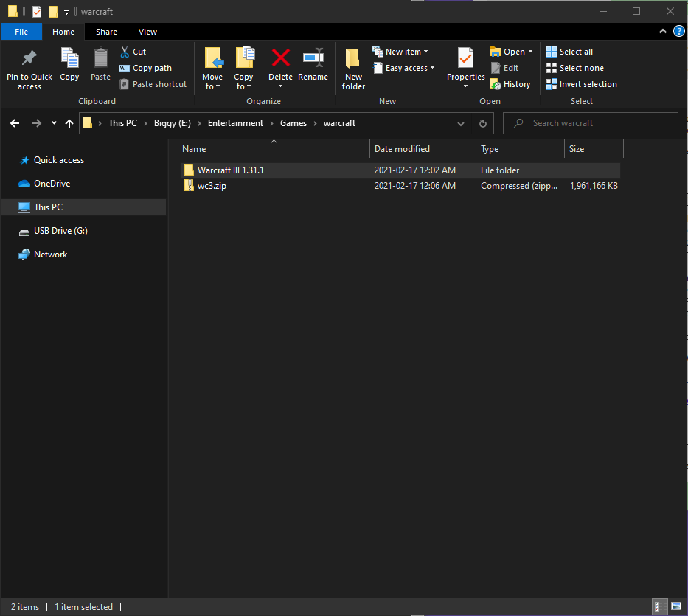The height and width of the screenshot is (616, 688).
Task: Switch to the Home ribbon tab
Action: [x=63, y=32]
